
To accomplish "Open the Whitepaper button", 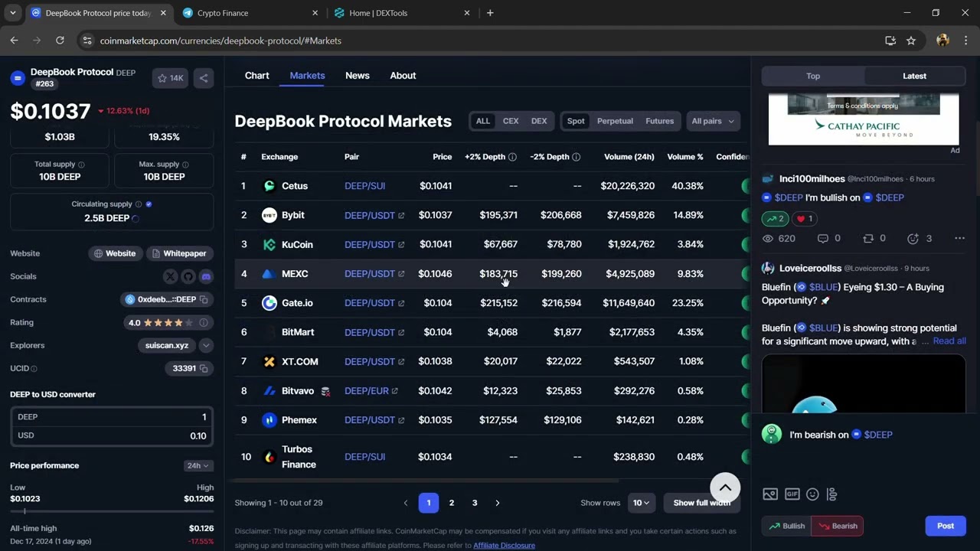I will (179, 253).
